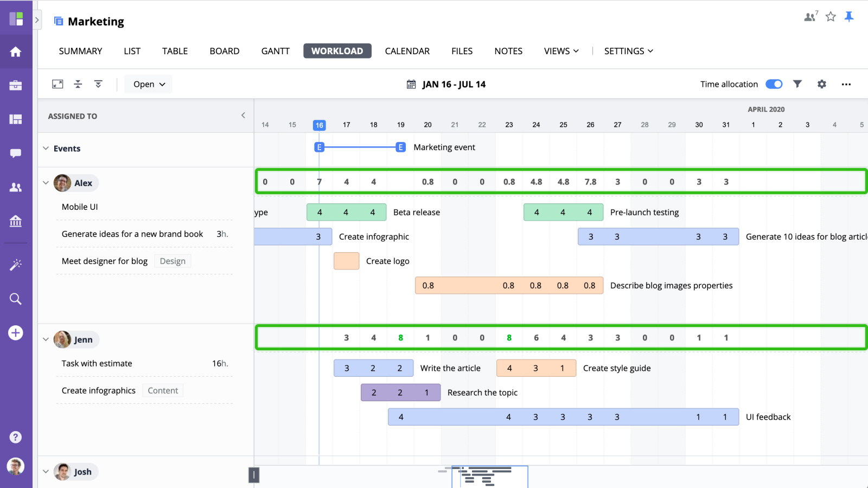Collapse Jenn's task list
This screenshot has height=488, width=868.
46,339
